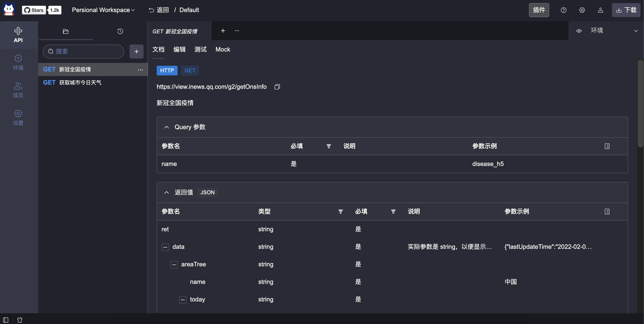Click the Default breadcrumb
This screenshot has height=324, width=644.
click(189, 10)
